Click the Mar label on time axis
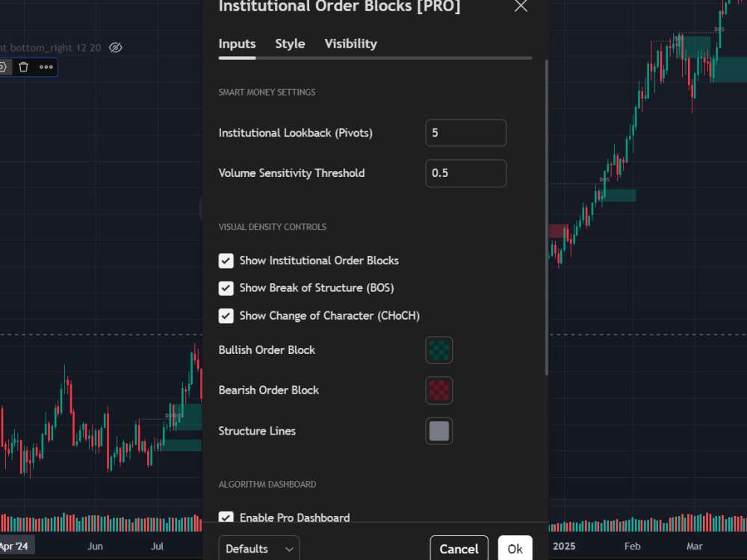 (x=695, y=547)
